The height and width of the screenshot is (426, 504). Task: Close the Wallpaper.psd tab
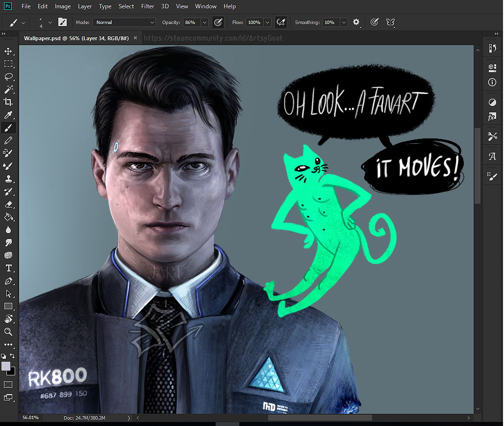coord(135,38)
